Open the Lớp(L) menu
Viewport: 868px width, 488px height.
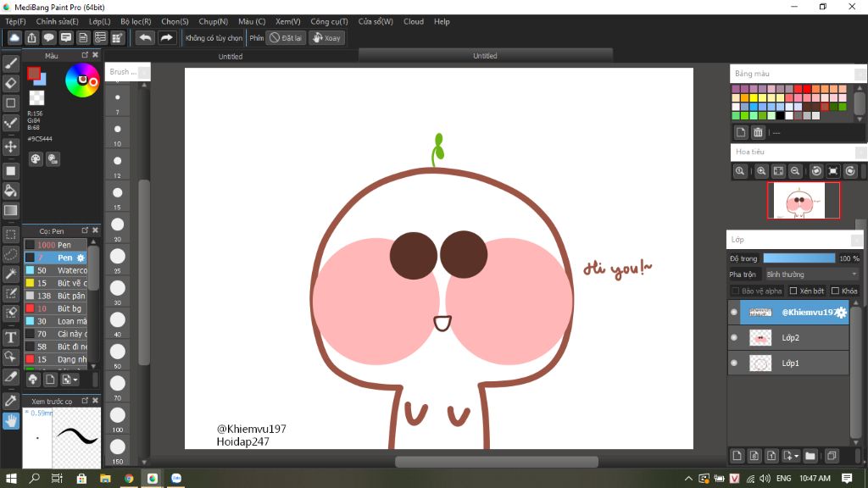tap(100, 21)
